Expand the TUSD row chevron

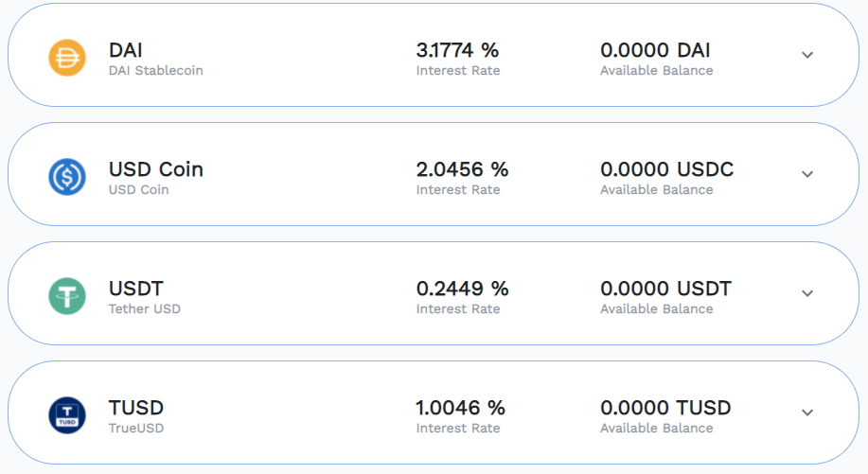click(807, 413)
